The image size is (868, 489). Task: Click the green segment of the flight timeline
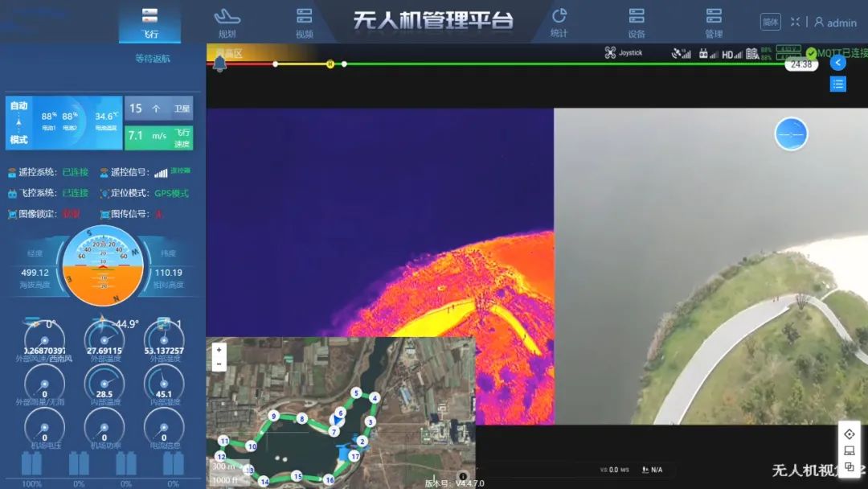click(x=565, y=64)
